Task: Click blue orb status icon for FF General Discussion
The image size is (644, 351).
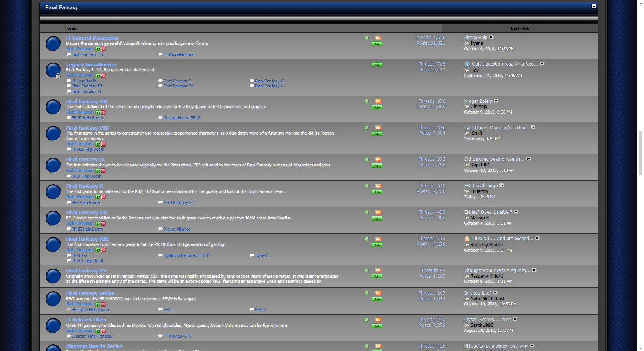Action: point(53,44)
